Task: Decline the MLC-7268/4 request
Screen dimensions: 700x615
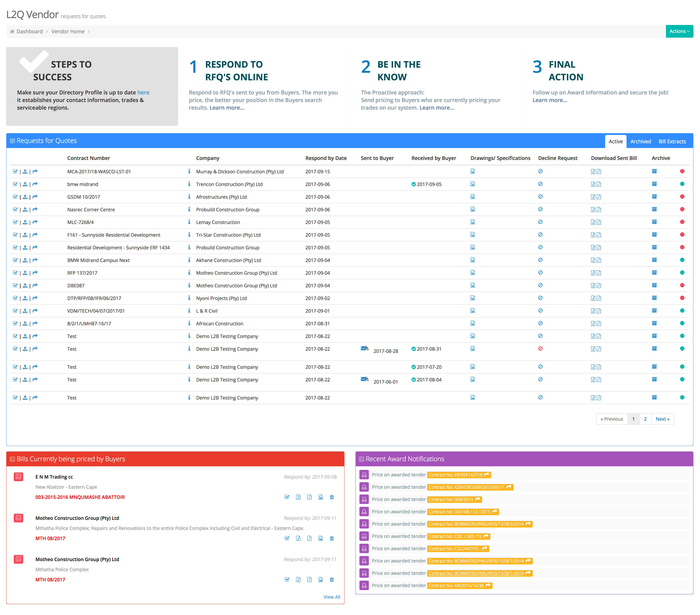Action: [x=540, y=221]
